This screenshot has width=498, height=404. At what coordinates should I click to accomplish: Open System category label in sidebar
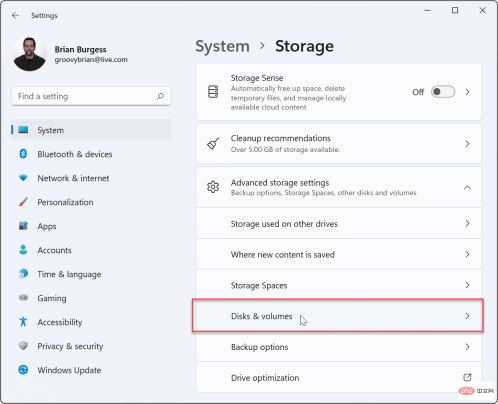[x=50, y=130]
